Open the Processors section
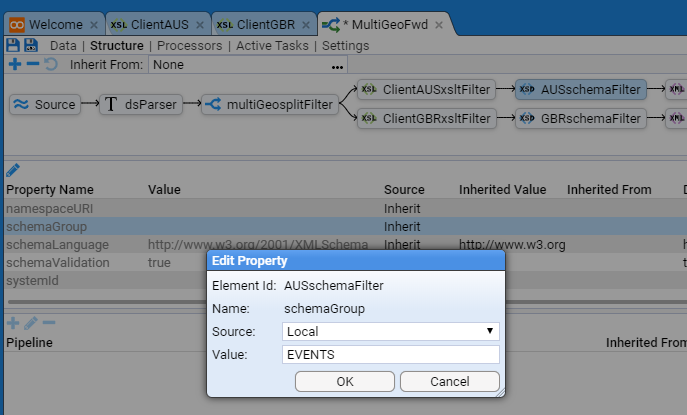This screenshot has width=687, height=415. [x=190, y=45]
